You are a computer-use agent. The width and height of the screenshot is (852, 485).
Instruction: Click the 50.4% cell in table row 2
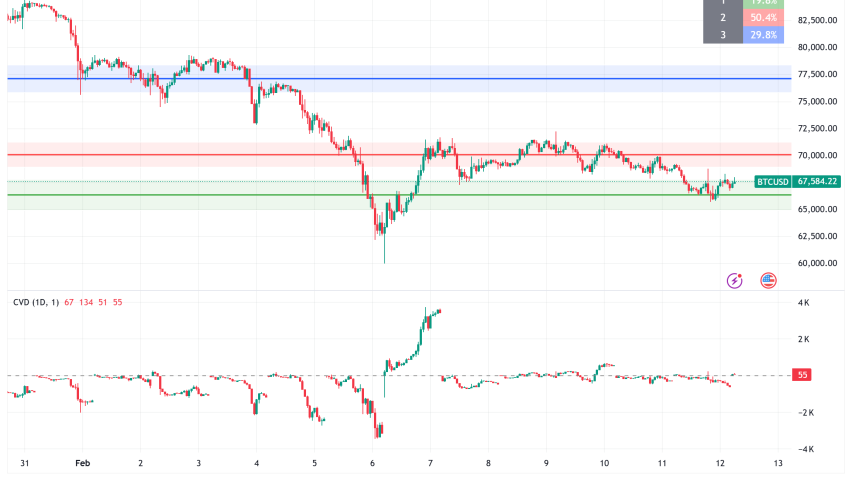(x=765, y=17)
